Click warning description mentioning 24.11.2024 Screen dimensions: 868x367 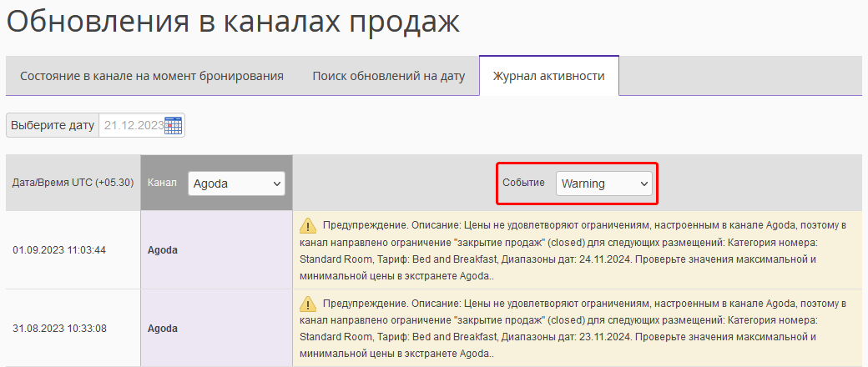pos(573,250)
